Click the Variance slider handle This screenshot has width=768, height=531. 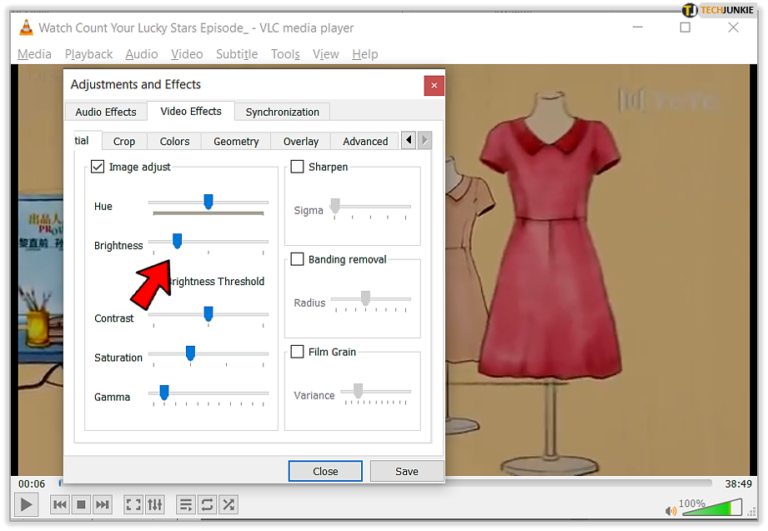358,391
